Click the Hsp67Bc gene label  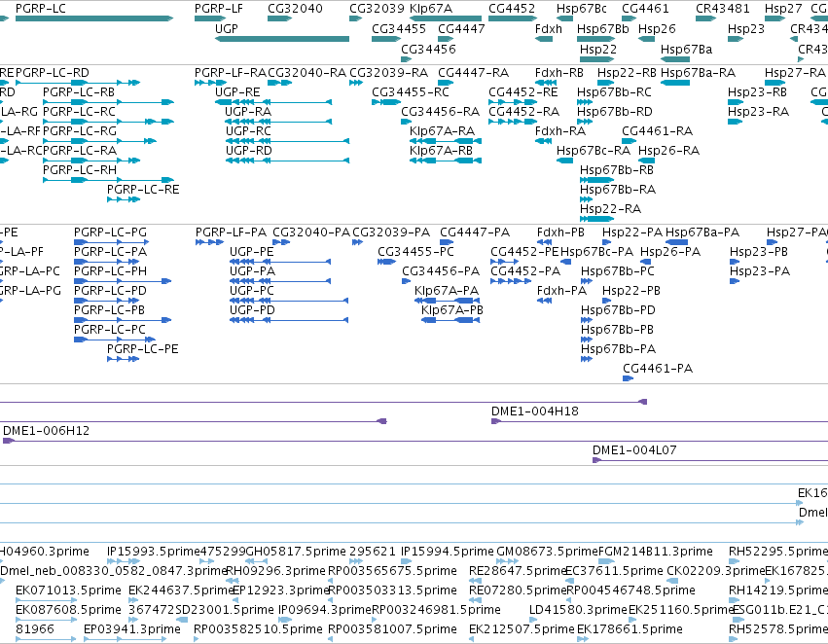click(x=582, y=9)
